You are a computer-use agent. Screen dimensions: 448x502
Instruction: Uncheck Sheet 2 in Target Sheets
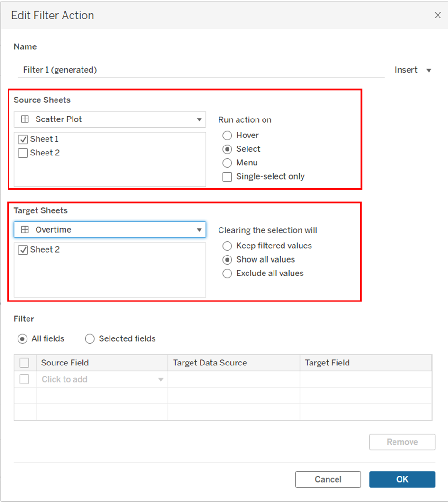(x=23, y=250)
